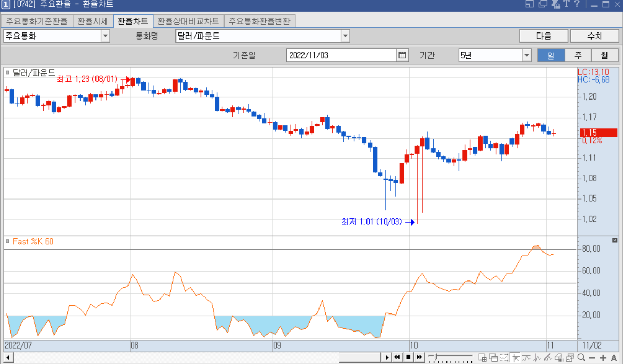This screenshot has height=364, width=623.
Task: Zoom in with the plus icon
Action: click(603, 358)
